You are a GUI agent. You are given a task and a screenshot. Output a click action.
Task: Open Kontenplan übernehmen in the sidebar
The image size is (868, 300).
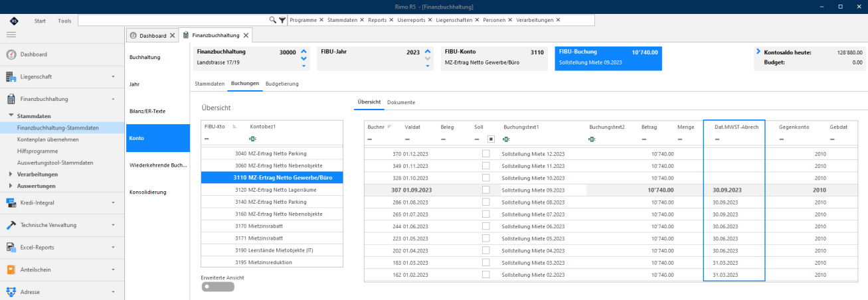coord(48,139)
